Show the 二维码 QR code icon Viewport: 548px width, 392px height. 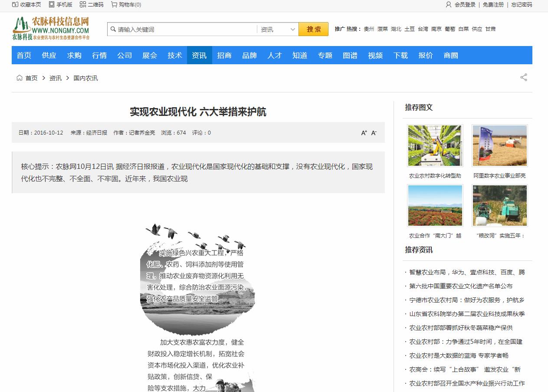(x=83, y=4)
